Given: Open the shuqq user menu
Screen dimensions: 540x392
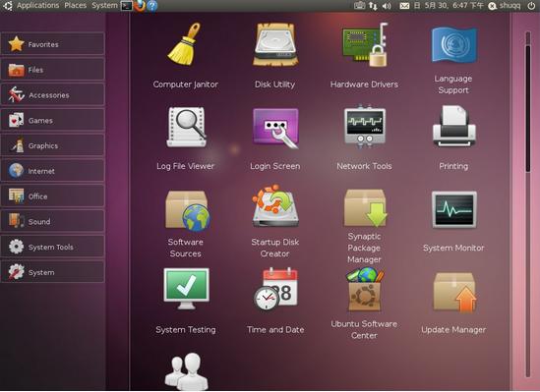Looking at the screenshot, I should (505, 6).
